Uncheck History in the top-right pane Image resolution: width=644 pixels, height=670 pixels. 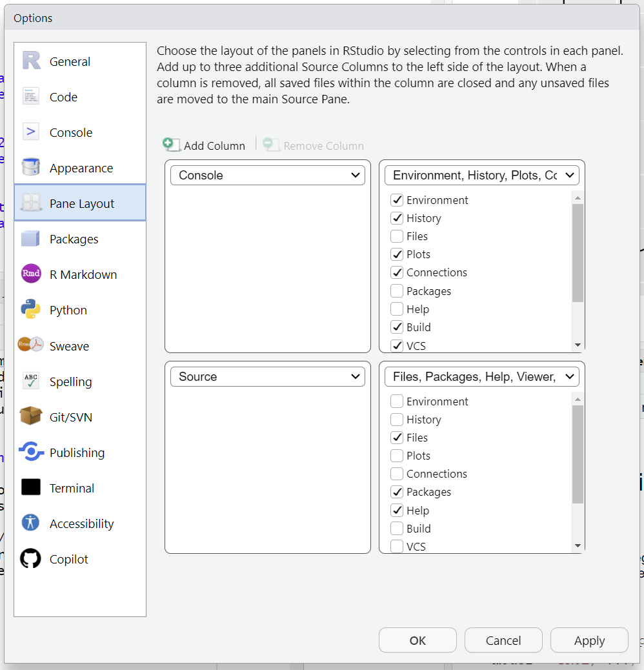[x=397, y=218]
